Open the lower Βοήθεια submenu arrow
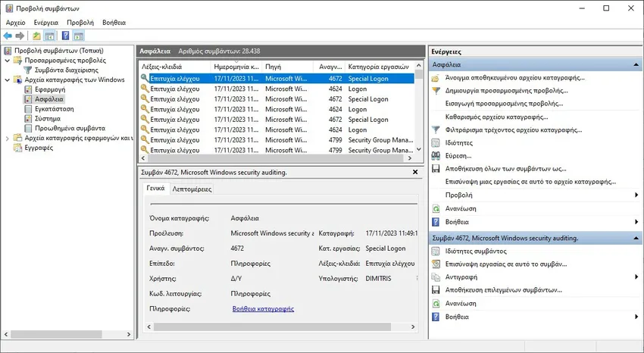The height and width of the screenshot is (353, 644). tap(636, 317)
